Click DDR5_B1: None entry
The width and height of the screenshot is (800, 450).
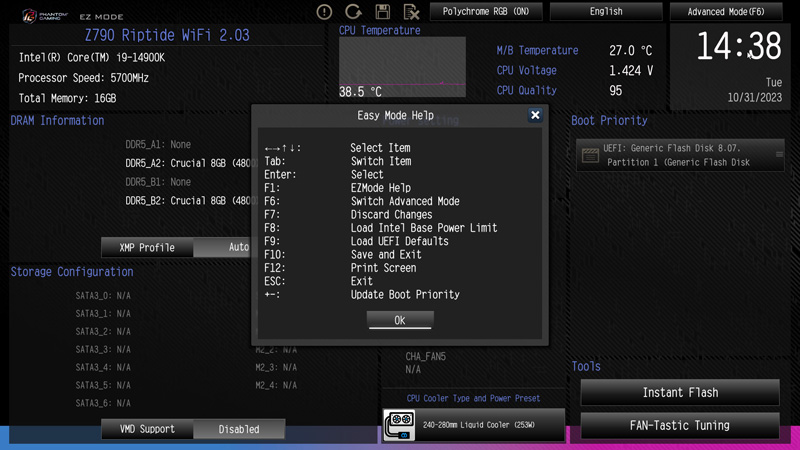(158, 182)
